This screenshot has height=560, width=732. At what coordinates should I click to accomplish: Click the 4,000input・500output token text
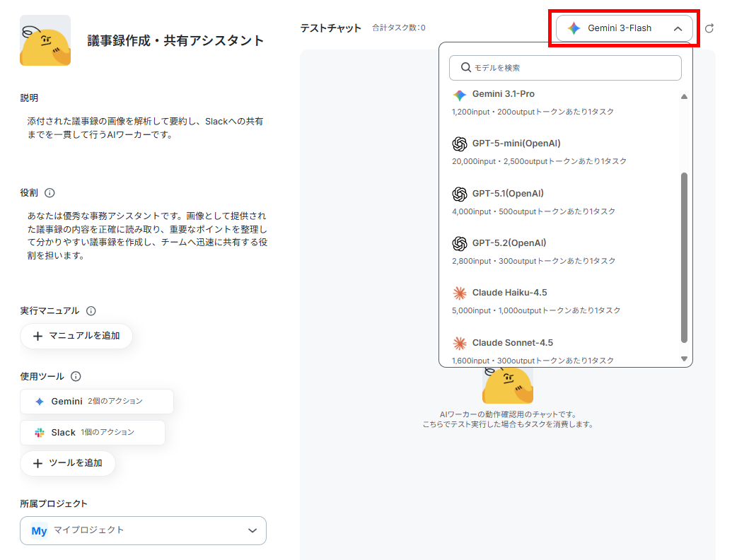(x=533, y=211)
